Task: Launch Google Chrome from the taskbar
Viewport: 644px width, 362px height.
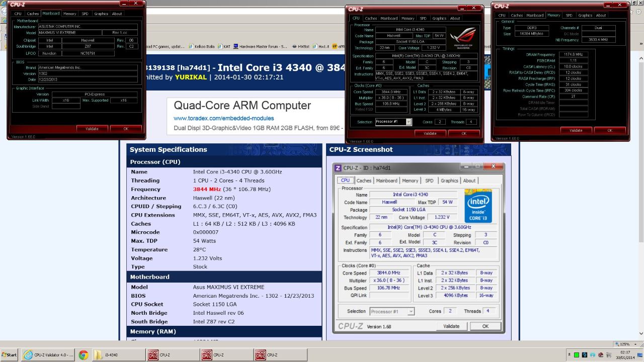Action: [x=84, y=355]
